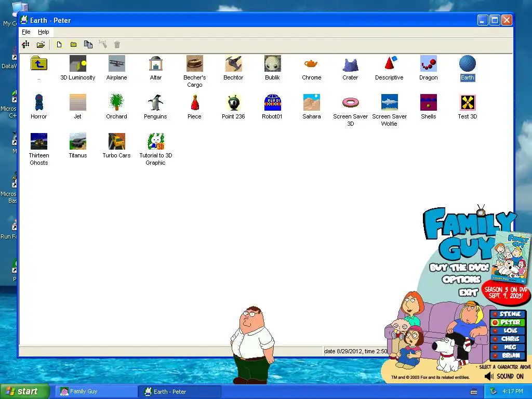The width and height of the screenshot is (532, 399).
Task: Click the new folder toolbar icon
Action: [x=74, y=45]
